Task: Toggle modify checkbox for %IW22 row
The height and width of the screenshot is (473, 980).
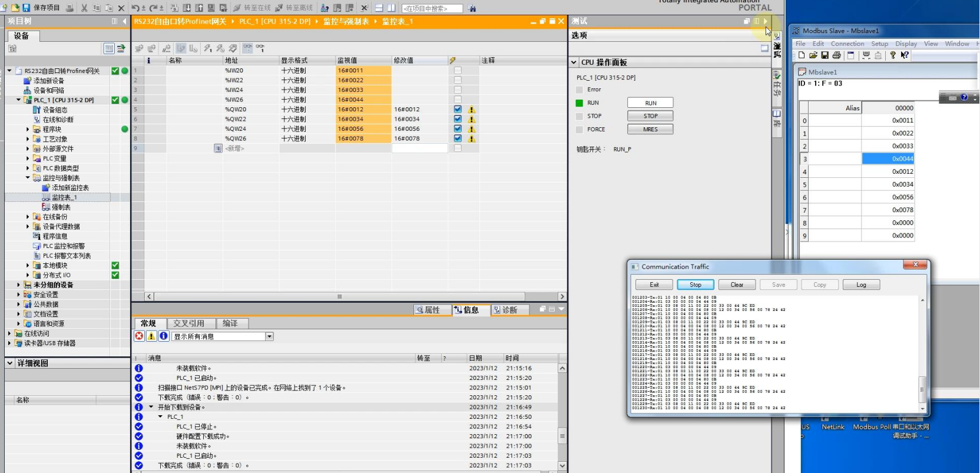Action: click(458, 80)
